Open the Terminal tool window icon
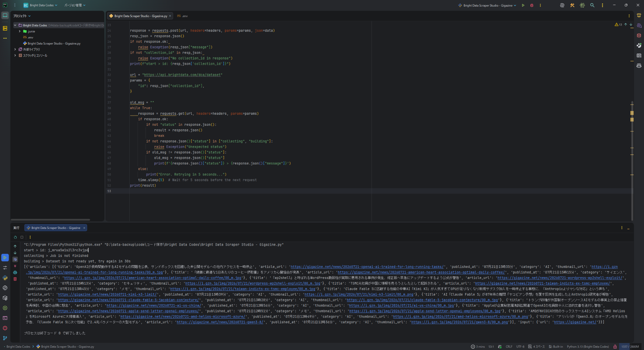Viewport: 644px width, 350px height. click(5, 318)
